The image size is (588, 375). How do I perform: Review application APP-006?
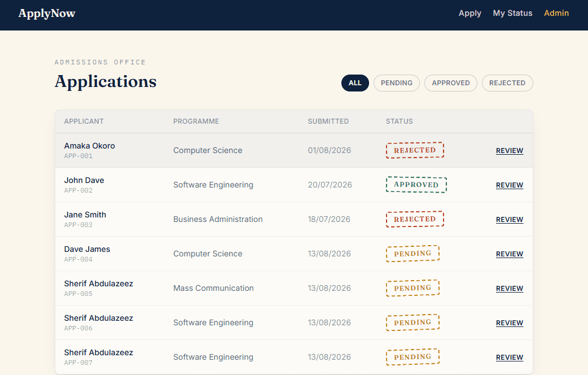pyautogui.click(x=509, y=323)
